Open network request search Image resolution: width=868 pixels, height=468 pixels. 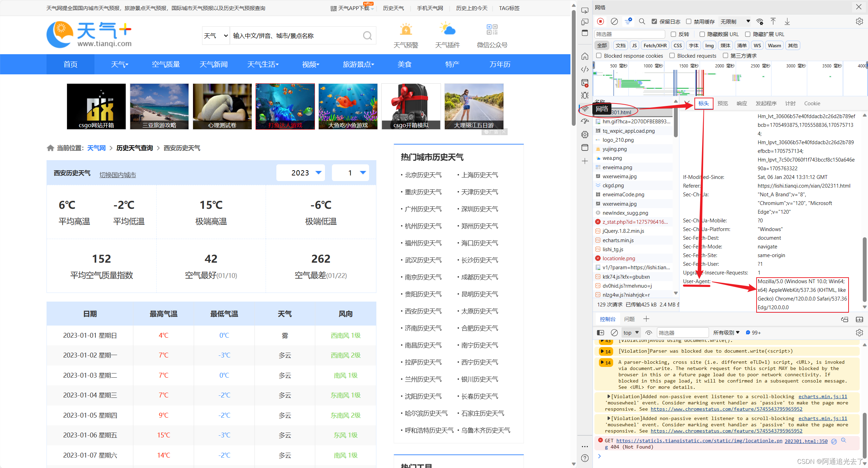pos(642,21)
